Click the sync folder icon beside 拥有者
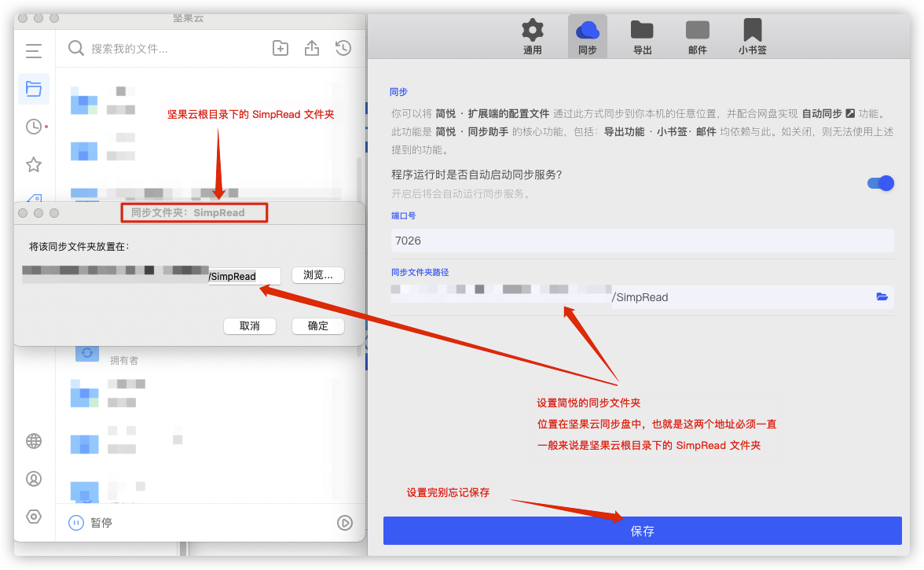 [87, 352]
